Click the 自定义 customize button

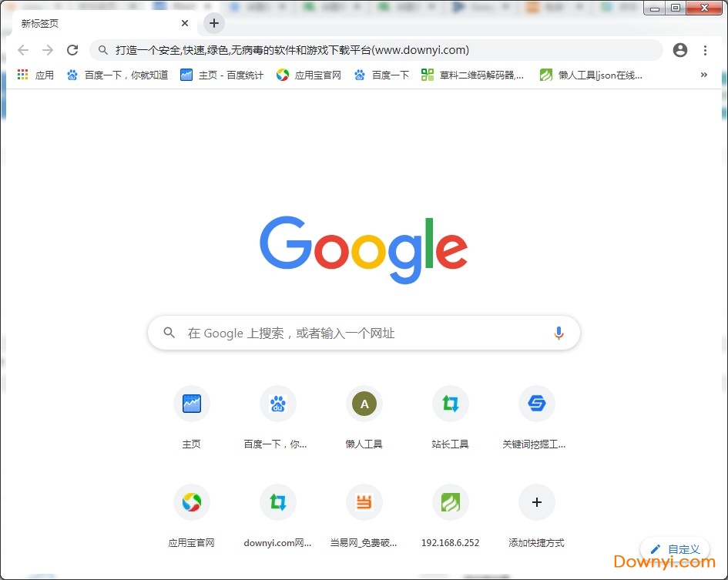(x=675, y=549)
